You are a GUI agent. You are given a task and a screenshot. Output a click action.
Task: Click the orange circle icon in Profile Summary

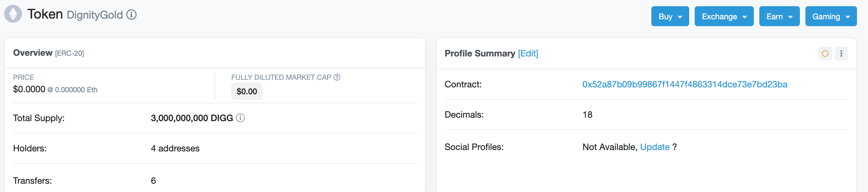825,54
